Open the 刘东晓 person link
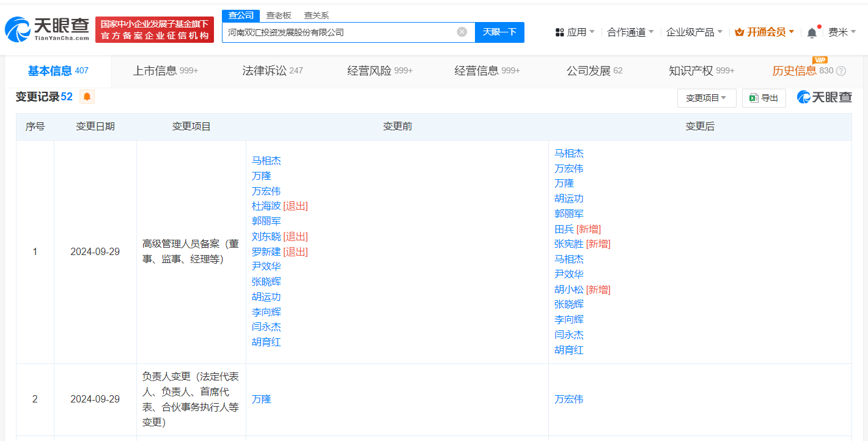The width and height of the screenshot is (868, 441). point(267,236)
